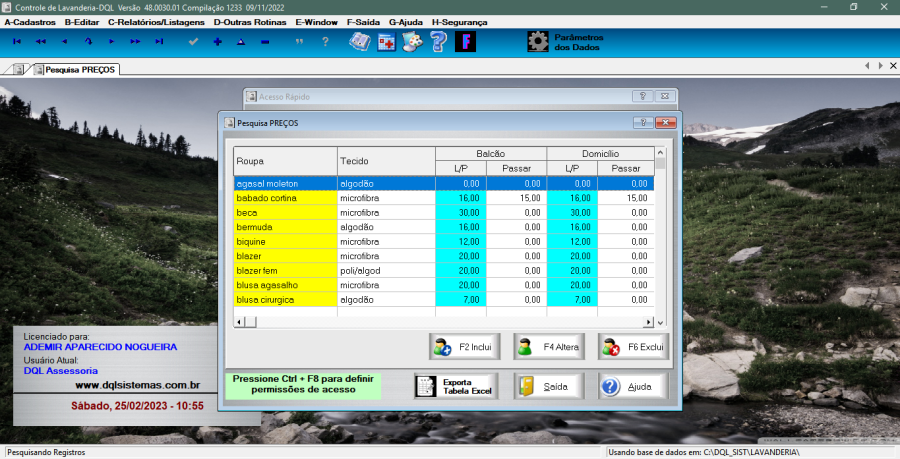
Task: Click the F2 Inclui button
Action: 463,347
